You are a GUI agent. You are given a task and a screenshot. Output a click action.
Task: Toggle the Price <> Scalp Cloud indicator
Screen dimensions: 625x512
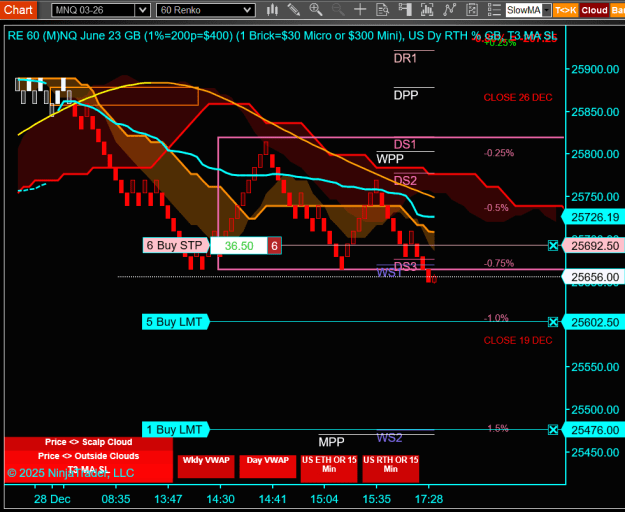[88, 442]
